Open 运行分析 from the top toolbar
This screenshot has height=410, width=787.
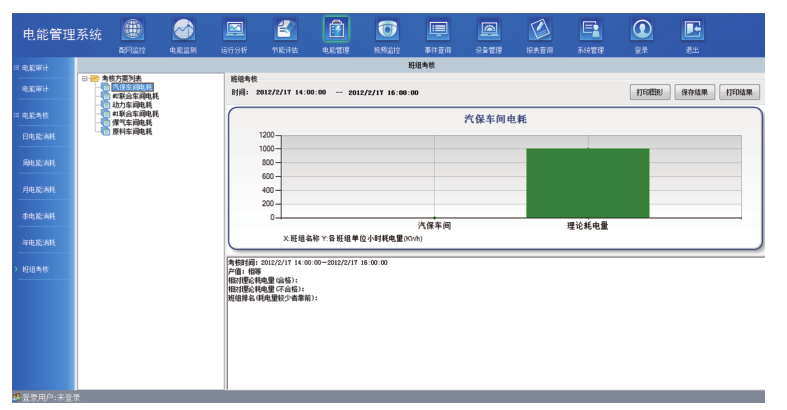point(234,31)
